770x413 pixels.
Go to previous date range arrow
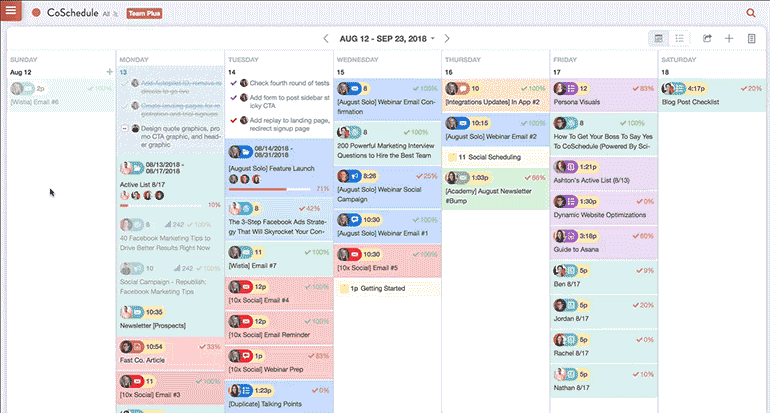[x=326, y=38]
